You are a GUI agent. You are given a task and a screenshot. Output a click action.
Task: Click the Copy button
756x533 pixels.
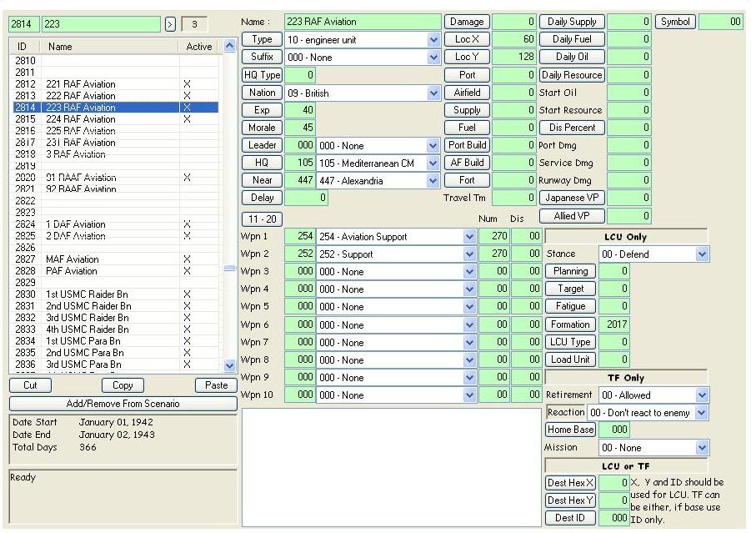point(123,385)
